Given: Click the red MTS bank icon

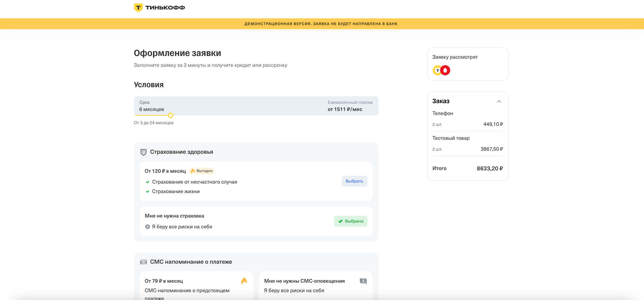Looking at the screenshot, I should pos(445,70).
